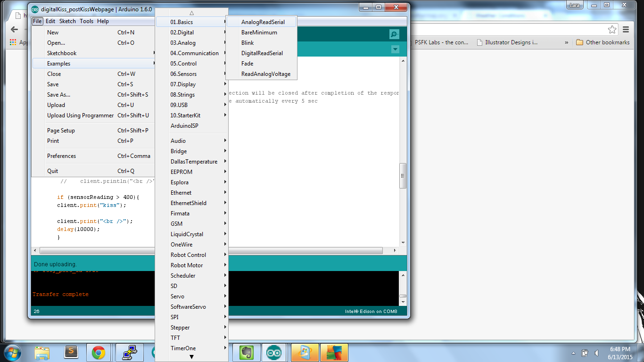Expand the 06.Sensors examples submenu

[192, 74]
